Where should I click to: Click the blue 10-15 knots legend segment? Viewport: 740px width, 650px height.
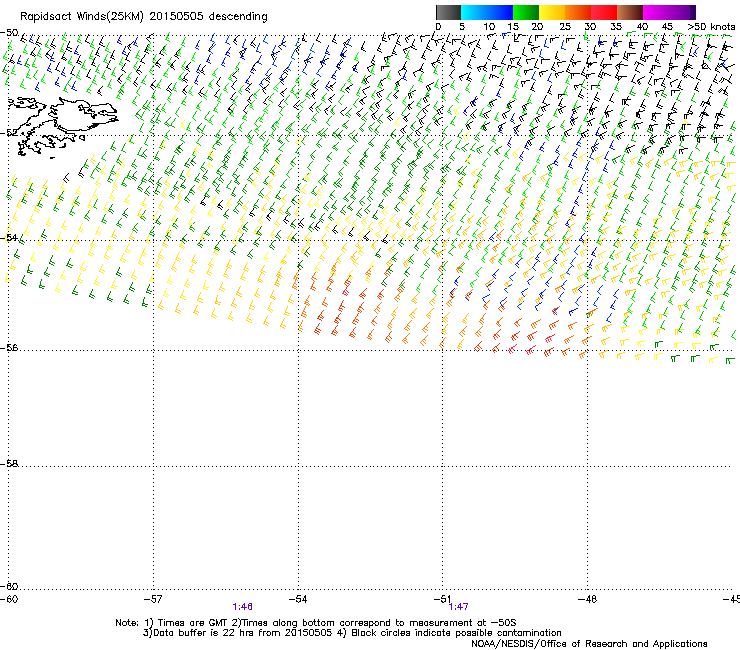(500, 12)
